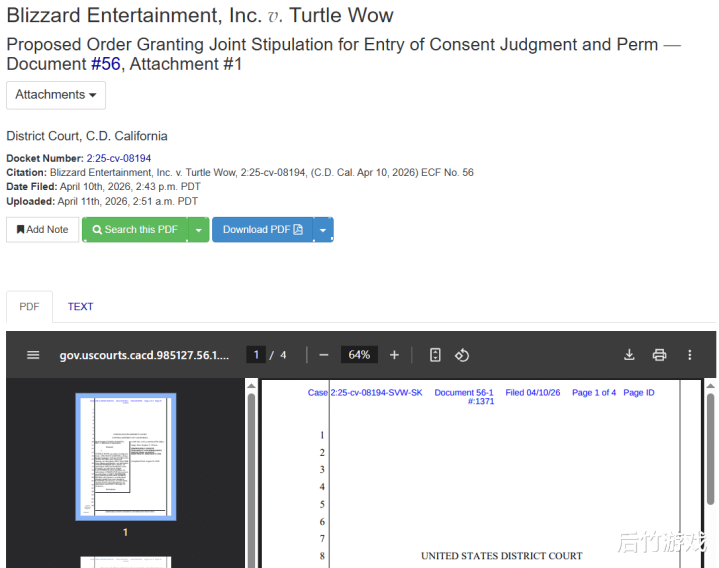The height and width of the screenshot is (568, 719).
Task: Click the green Search this PDF button
Action: [135, 230]
